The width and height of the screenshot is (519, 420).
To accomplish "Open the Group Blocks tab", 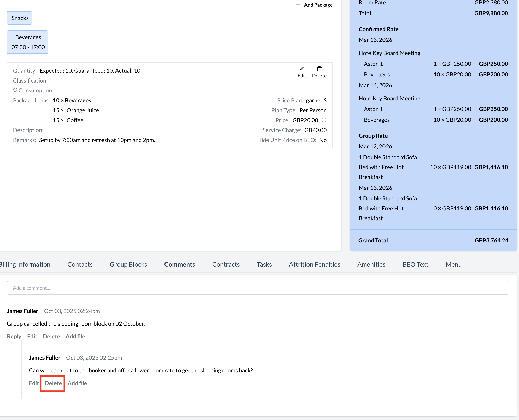I will tap(128, 264).
